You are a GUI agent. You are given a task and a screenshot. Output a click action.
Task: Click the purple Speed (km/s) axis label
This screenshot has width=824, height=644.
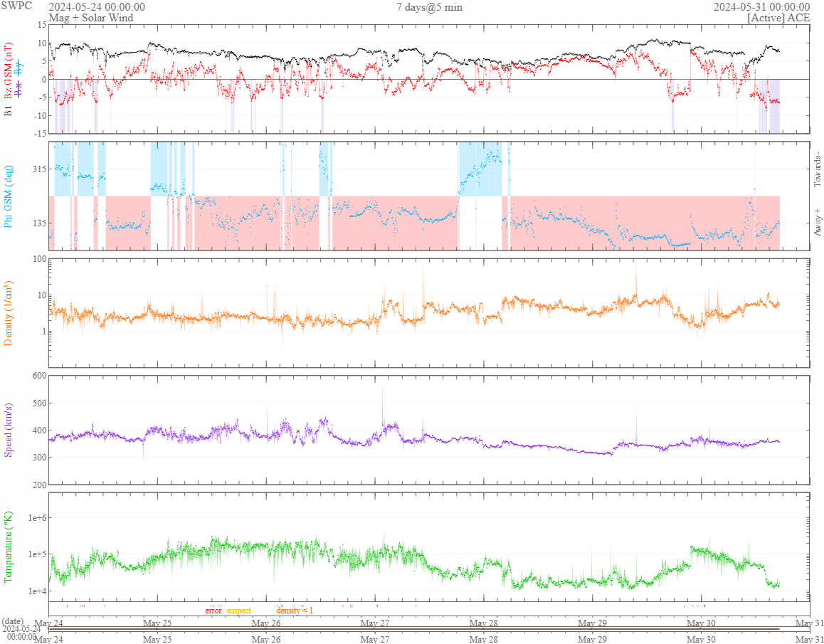pyautogui.click(x=8, y=430)
